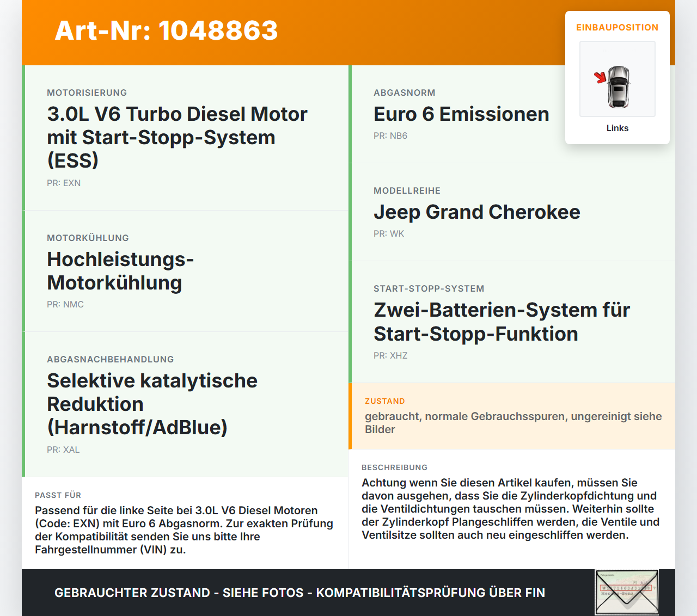Click the 'PR: XAL' code
This screenshot has width=697, height=616.
tap(63, 449)
